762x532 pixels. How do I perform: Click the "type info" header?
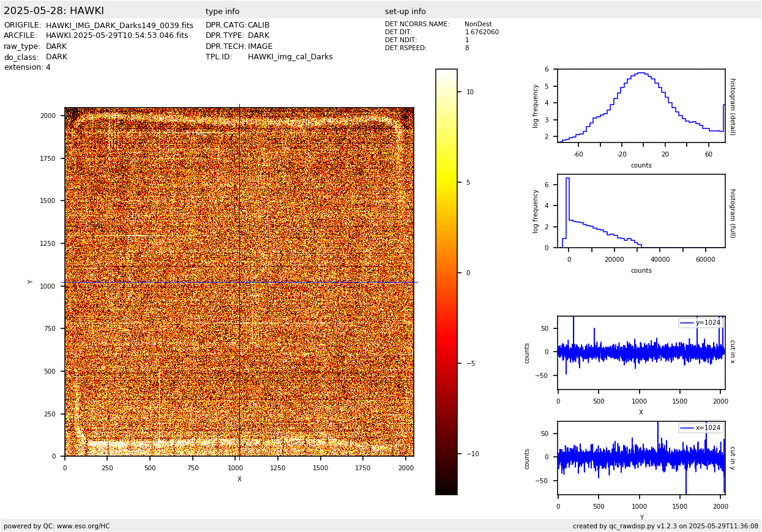222,12
